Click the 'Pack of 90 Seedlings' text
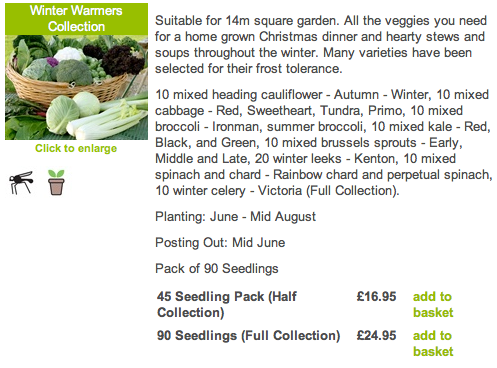This screenshot has height=368, width=497. tap(217, 269)
